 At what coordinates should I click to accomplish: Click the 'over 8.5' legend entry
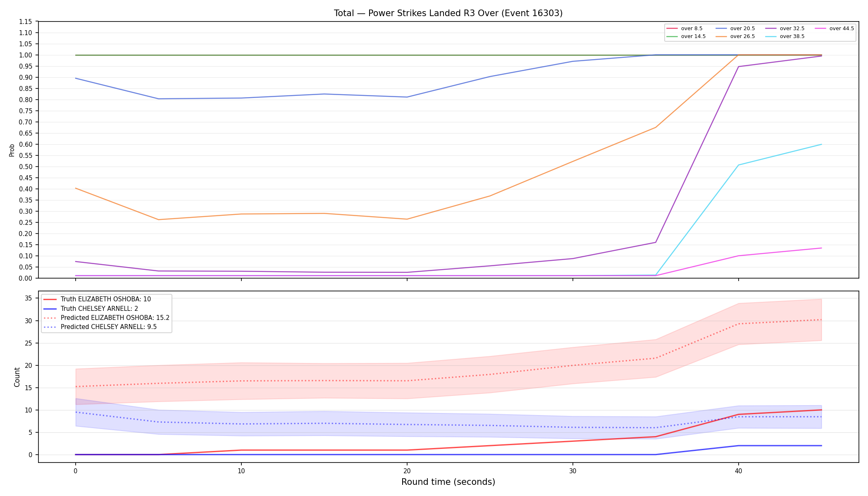[x=684, y=29]
